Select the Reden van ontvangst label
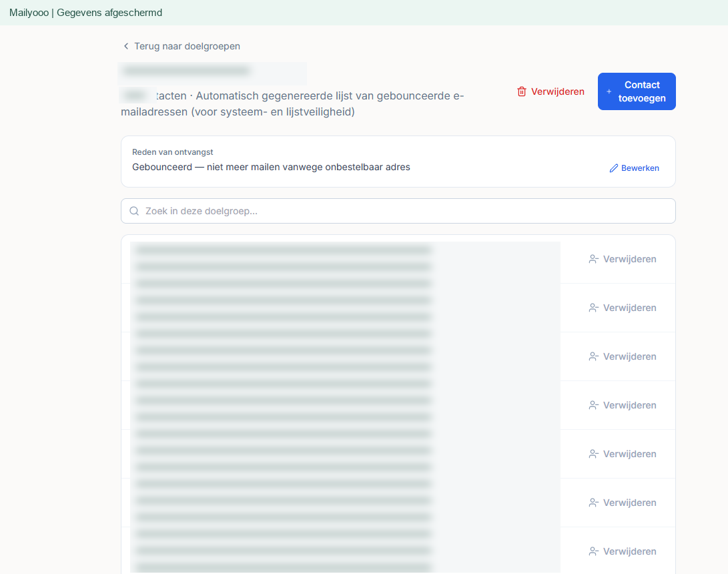This screenshot has height=574, width=728. coord(173,152)
